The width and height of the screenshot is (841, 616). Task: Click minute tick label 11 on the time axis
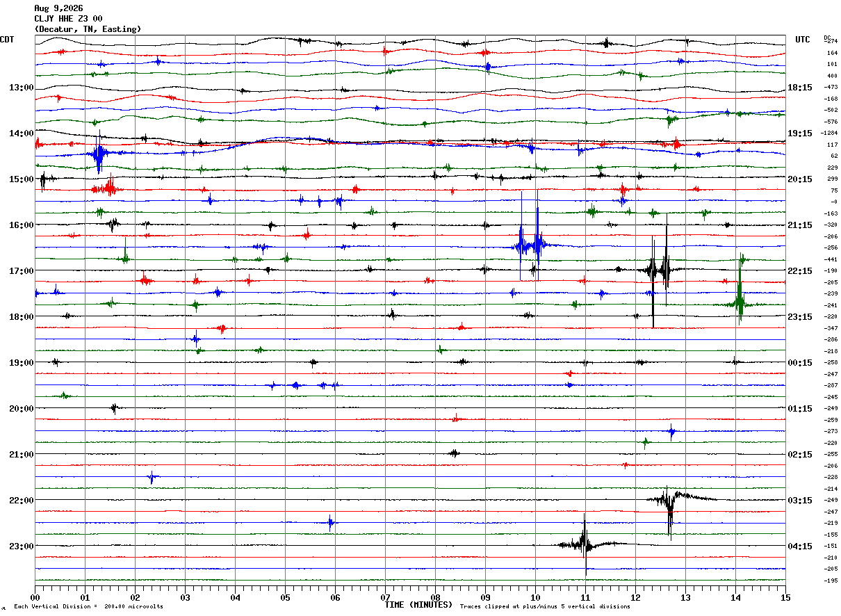[x=585, y=597]
